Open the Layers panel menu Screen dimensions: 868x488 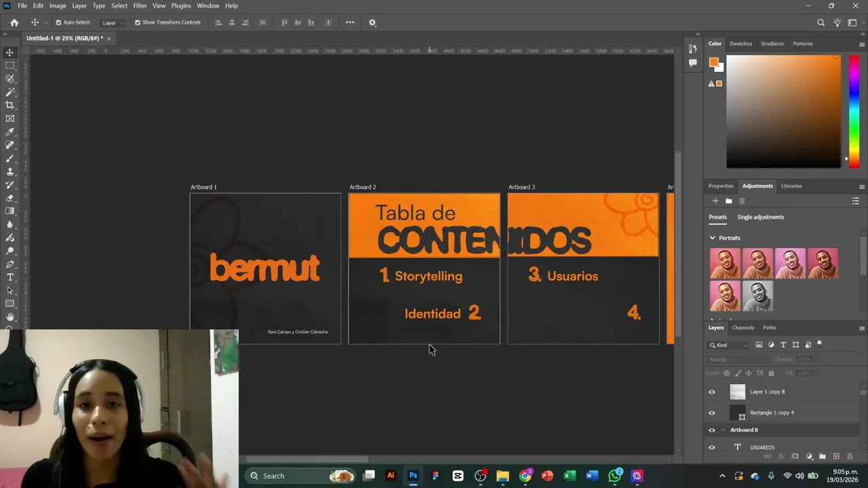pos(862,328)
